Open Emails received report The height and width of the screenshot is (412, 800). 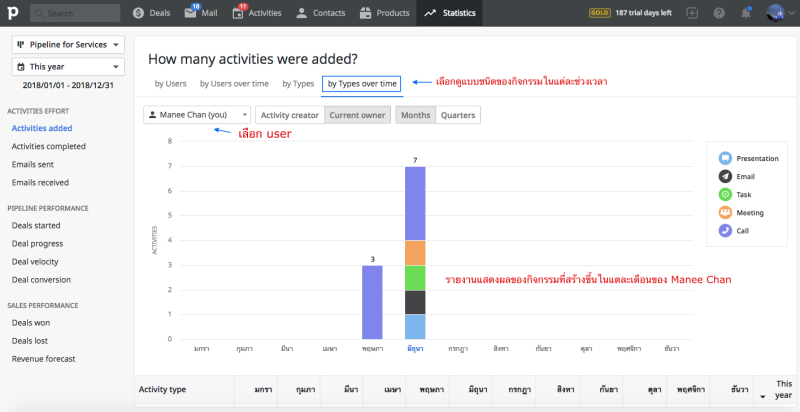click(40, 183)
